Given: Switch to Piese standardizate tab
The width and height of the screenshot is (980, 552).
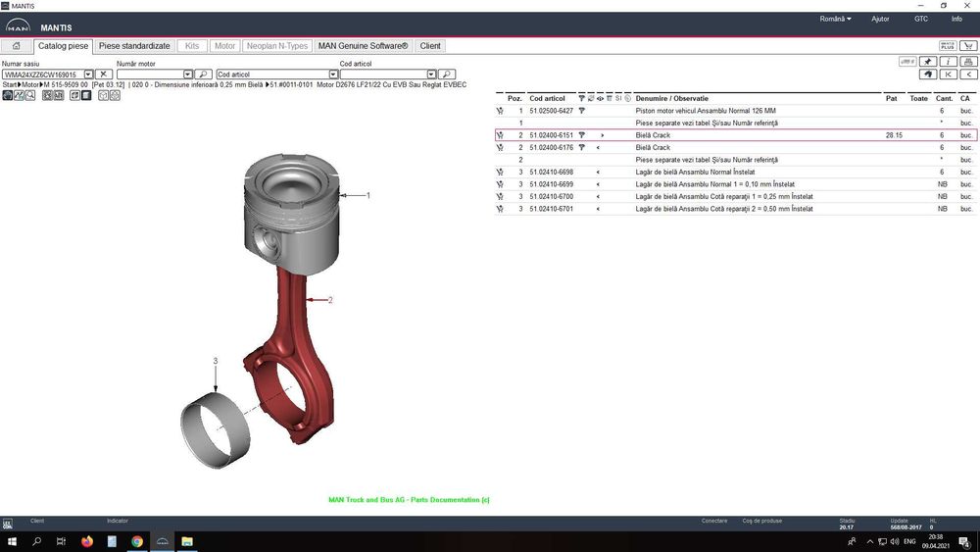Looking at the screenshot, I should point(134,46).
